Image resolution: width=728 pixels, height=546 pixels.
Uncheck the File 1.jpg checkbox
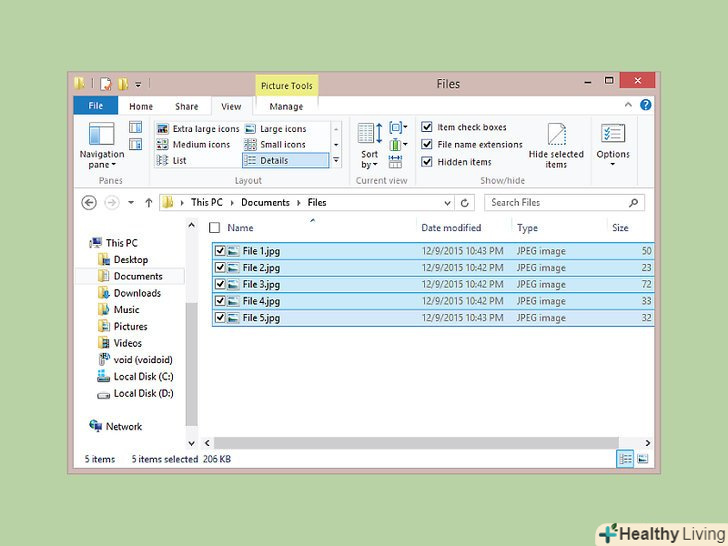coord(220,251)
